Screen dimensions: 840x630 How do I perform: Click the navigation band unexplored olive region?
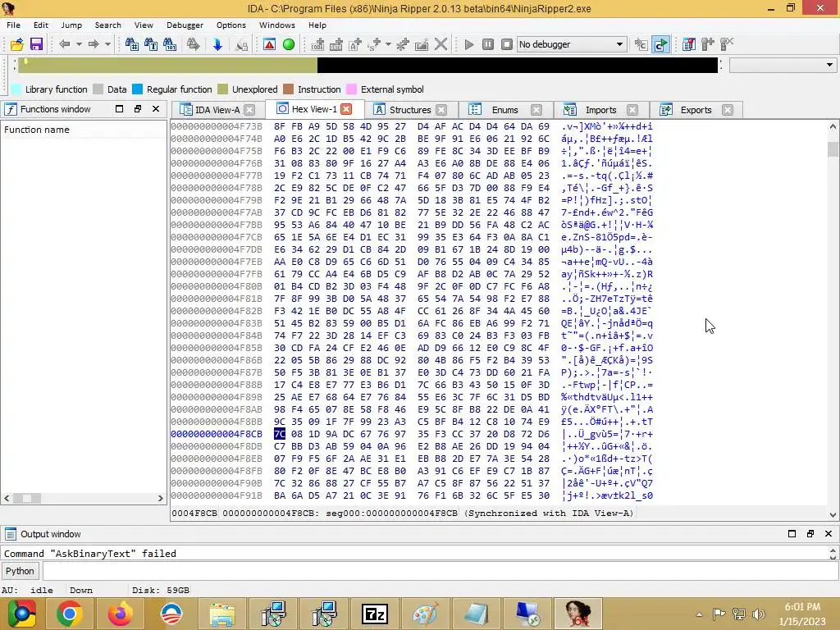click(x=168, y=66)
